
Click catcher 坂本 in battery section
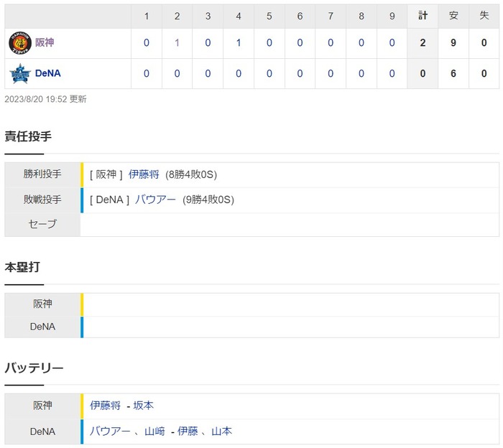point(144,406)
